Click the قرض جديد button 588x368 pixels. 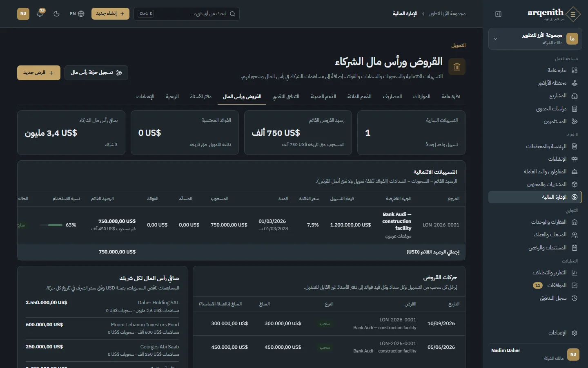pyautogui.click(x=39, y=73)
